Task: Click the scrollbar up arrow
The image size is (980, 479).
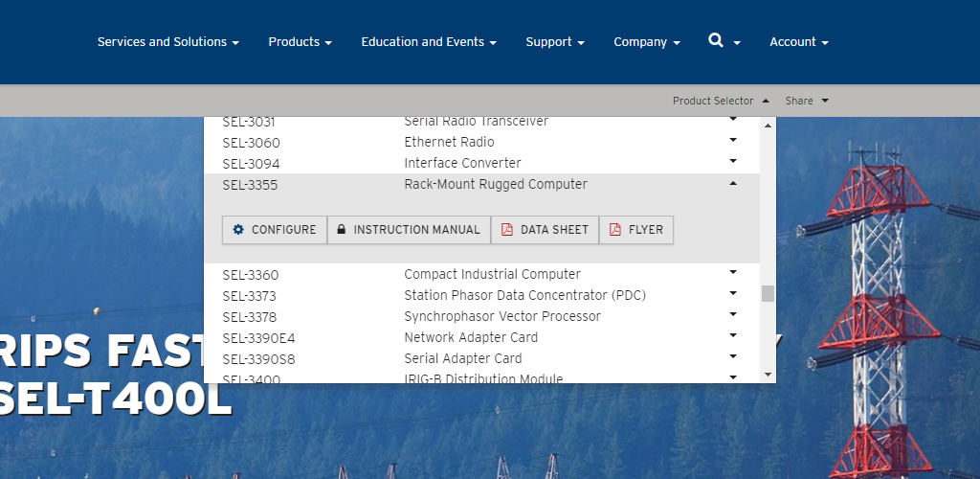Action: click(x=768, y=125)
